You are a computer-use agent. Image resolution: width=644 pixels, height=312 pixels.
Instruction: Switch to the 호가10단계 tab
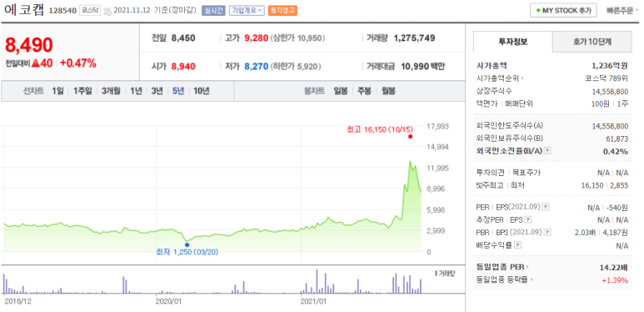point(592,42)
